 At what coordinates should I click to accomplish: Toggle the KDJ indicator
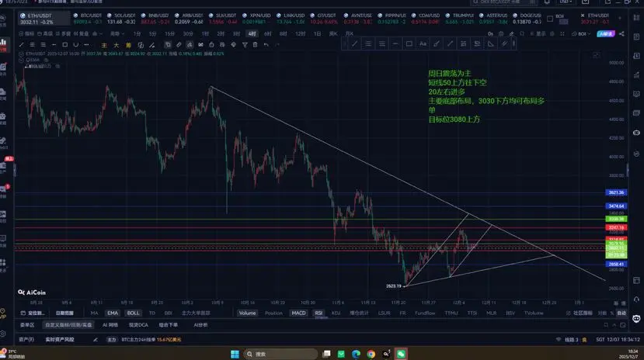[x=336, y=313]
